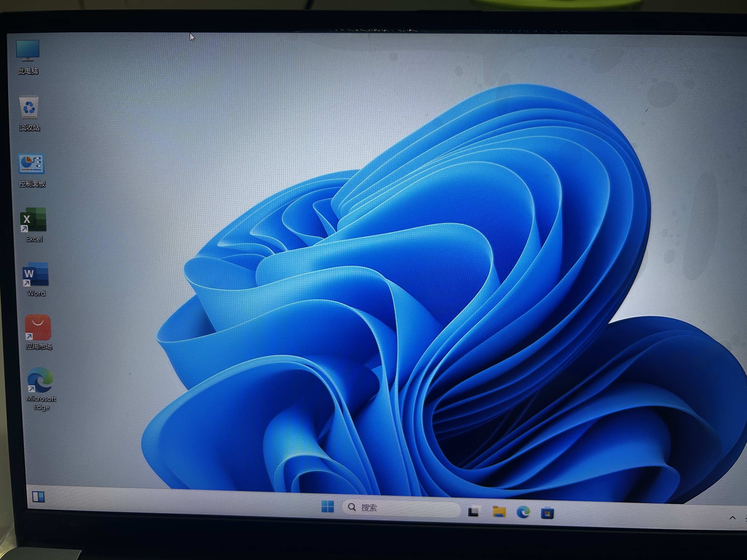
Task: Select the 控制面板 Control Panel icon
Action: (x=31, y=164)
